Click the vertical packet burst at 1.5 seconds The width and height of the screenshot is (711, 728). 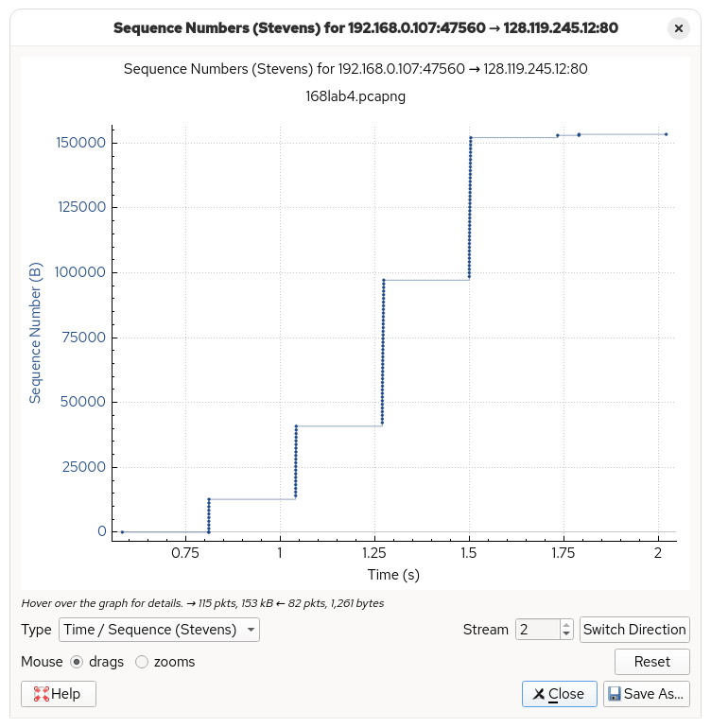[470, 208]
